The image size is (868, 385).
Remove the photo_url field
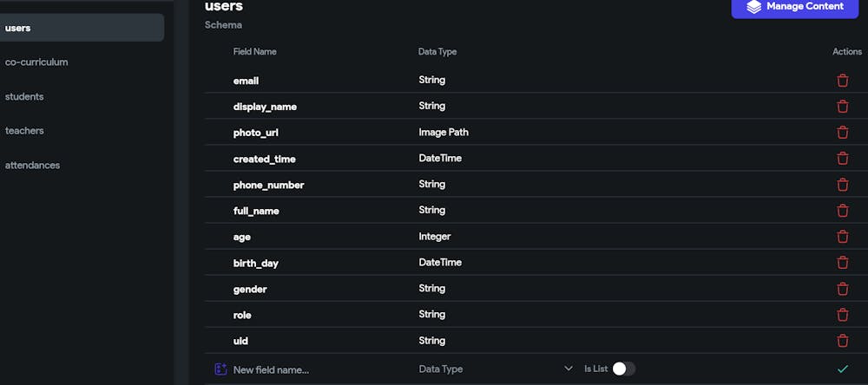pos(843,132)
